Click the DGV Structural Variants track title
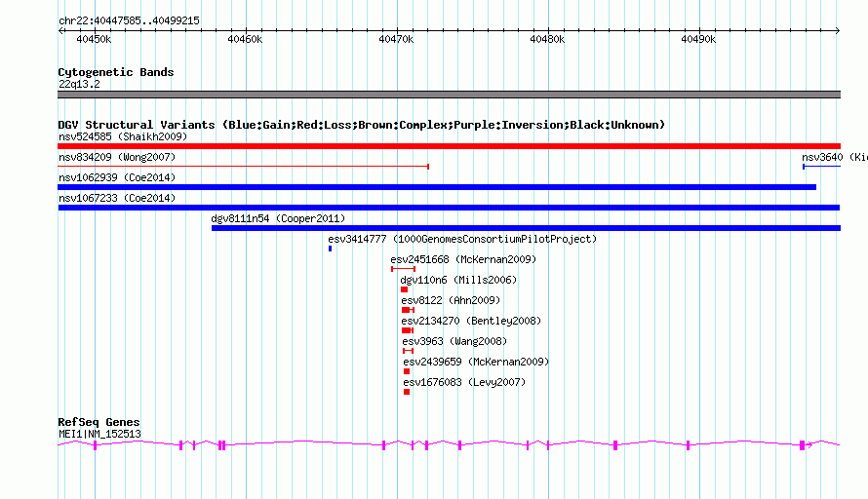The height and width of the screenshot is (499, 868). click(x=361, y=125)
